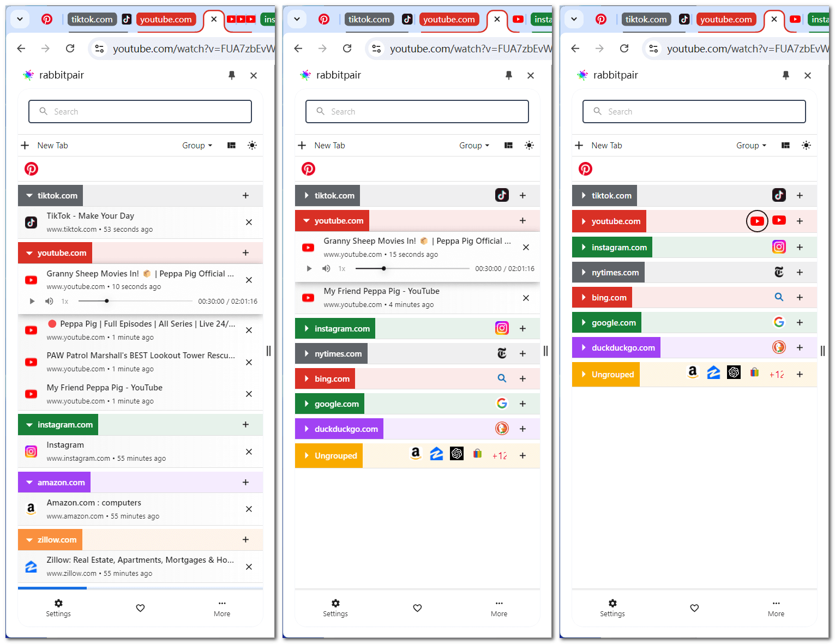Expand the duckduckgo.com group in the right panel
The height and width of the screenshot is (644, 835).
tap(584, 348)
